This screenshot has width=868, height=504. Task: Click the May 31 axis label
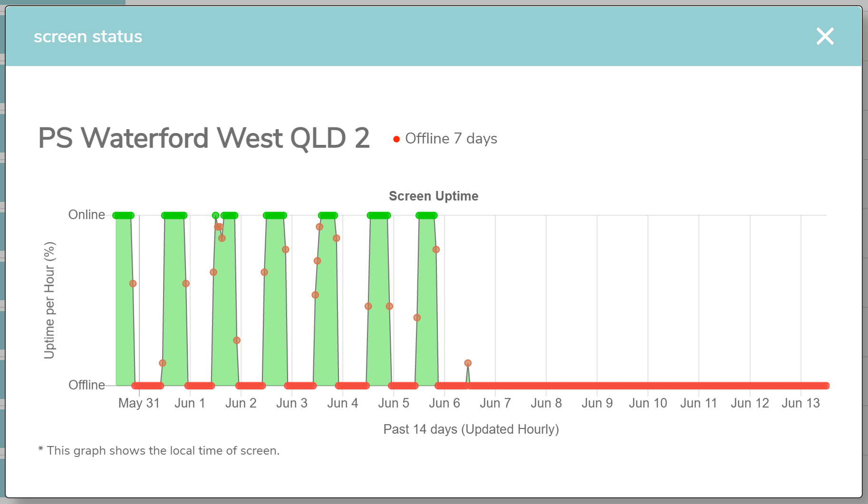pos(139,403)
